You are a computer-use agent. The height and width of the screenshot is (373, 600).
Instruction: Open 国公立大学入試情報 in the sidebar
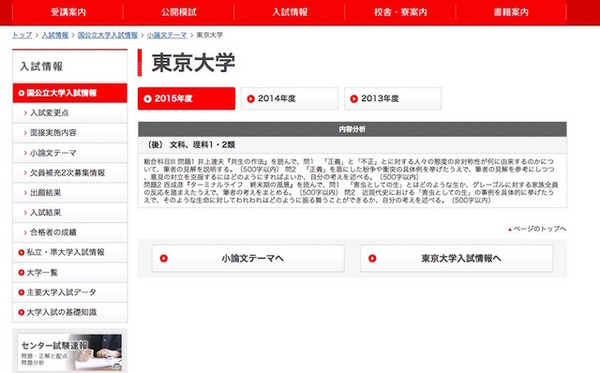click(70, 93)
